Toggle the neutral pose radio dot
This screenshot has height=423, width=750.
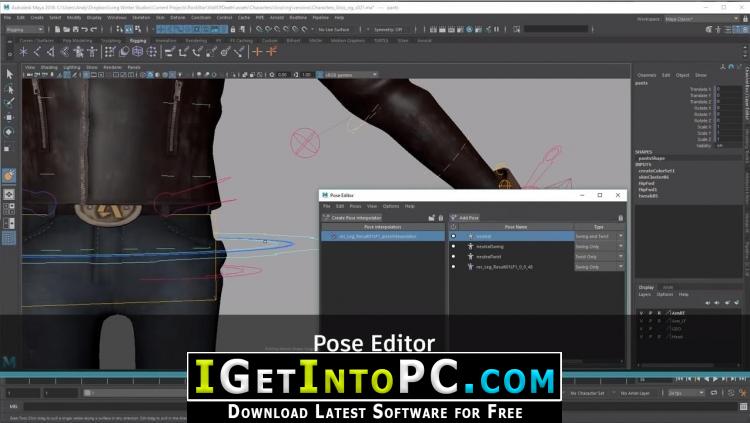click(x=453, y=236)
